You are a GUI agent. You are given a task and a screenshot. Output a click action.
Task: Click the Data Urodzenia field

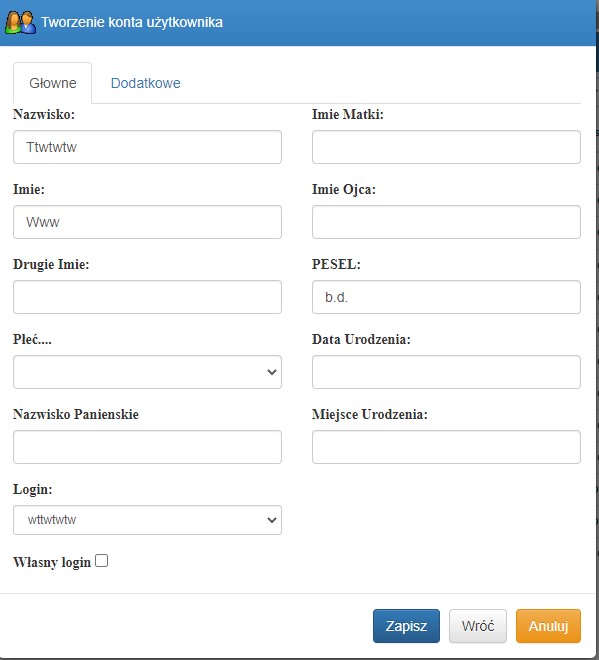pos(446,372)
